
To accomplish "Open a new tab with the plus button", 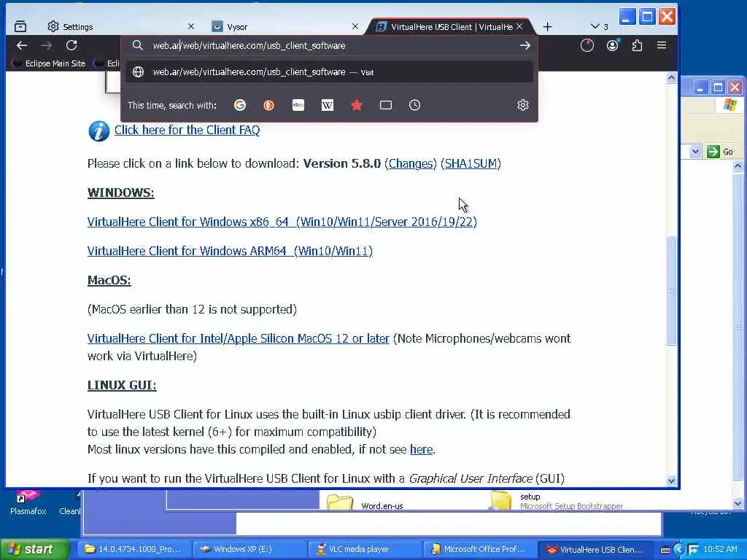I will tap(547, 27).
